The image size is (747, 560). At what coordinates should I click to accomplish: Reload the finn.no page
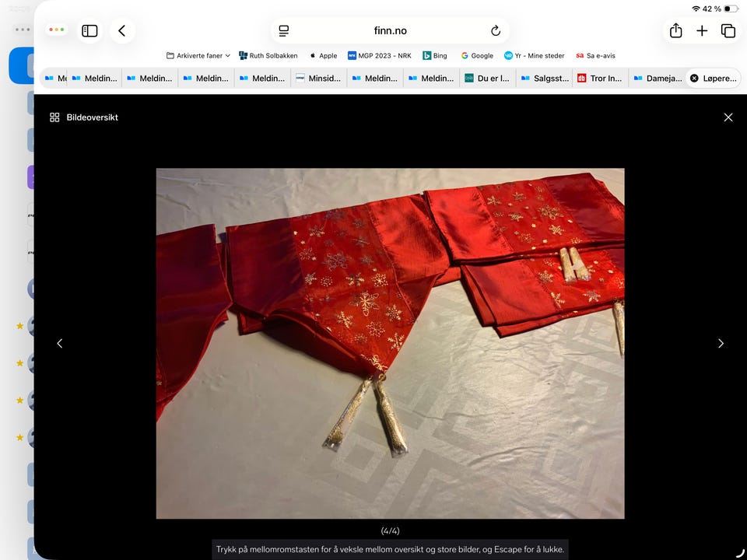point(496,31)
